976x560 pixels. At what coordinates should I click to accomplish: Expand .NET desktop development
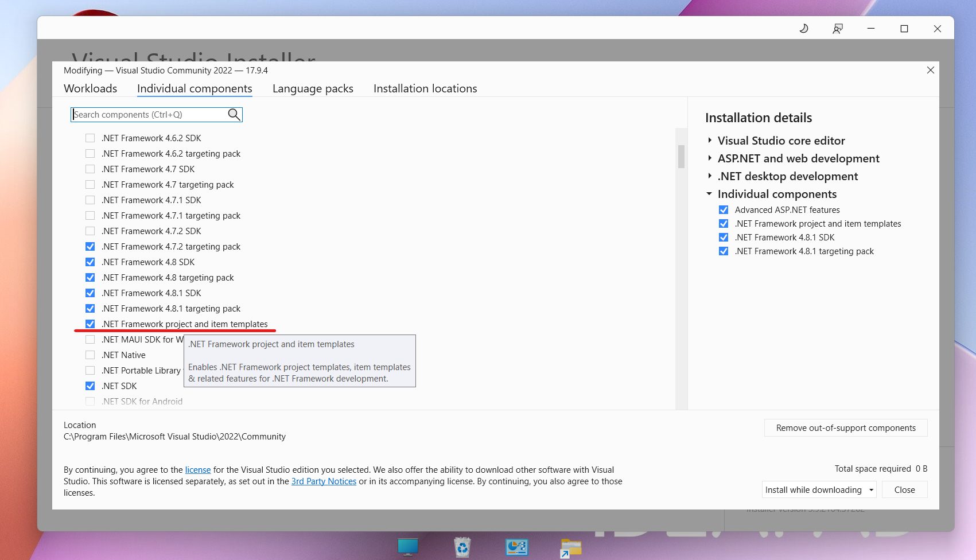pos(710,176)
